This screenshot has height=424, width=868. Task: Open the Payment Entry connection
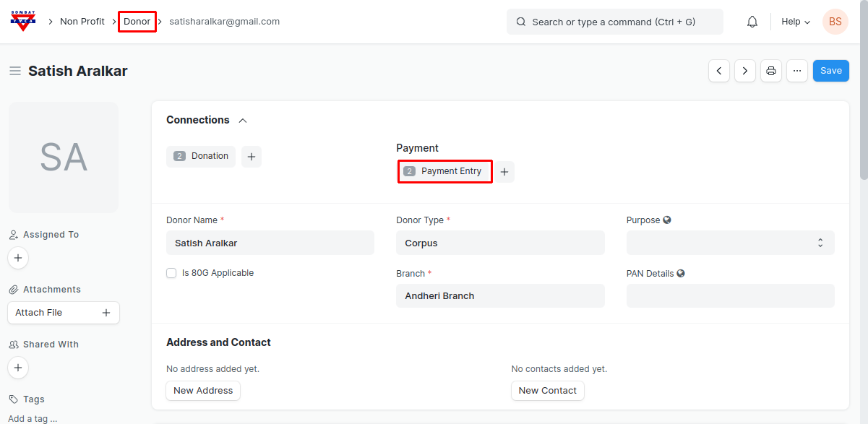(x=444, y=172)
